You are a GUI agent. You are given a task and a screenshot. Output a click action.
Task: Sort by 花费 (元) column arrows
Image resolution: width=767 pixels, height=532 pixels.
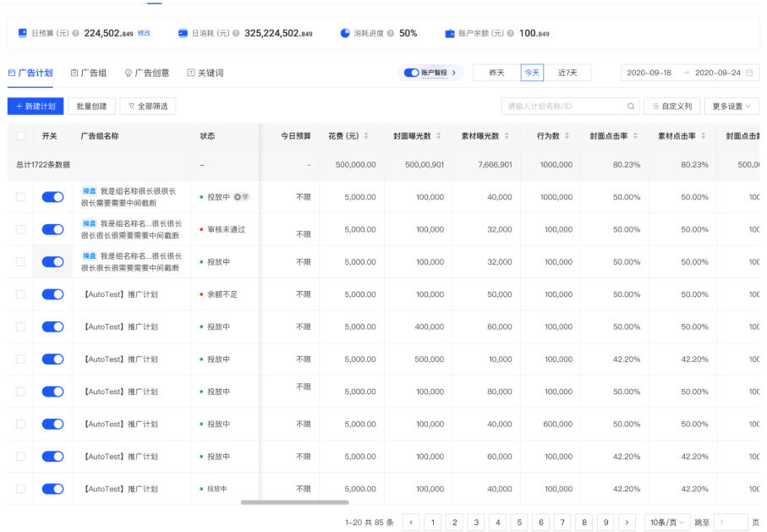366,135
